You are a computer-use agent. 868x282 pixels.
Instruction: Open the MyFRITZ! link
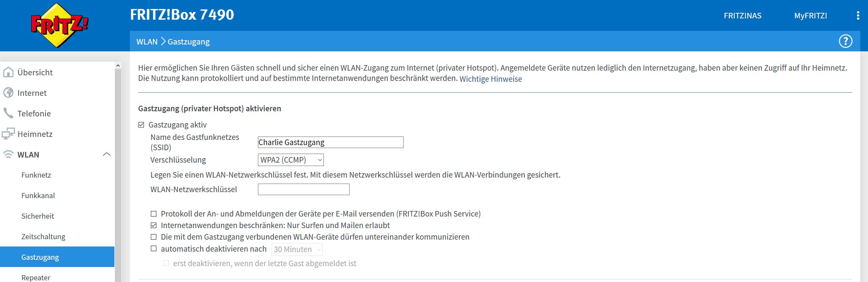pyautogui.click(x=811, y=16)
